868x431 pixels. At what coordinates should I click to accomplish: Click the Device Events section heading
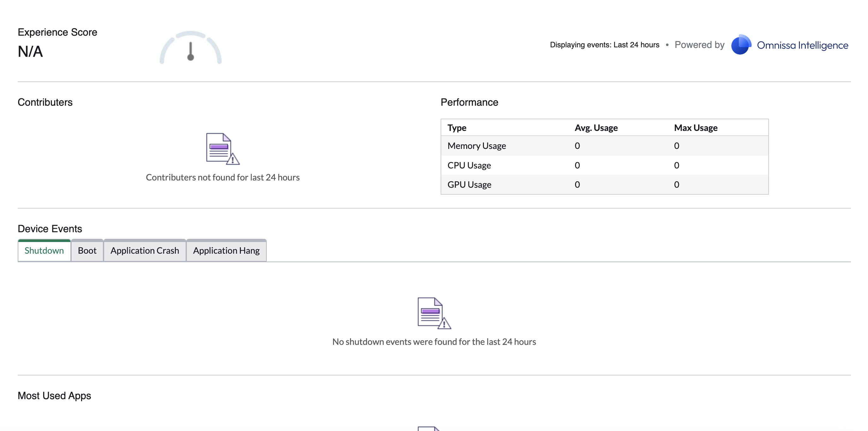[50, 229]
